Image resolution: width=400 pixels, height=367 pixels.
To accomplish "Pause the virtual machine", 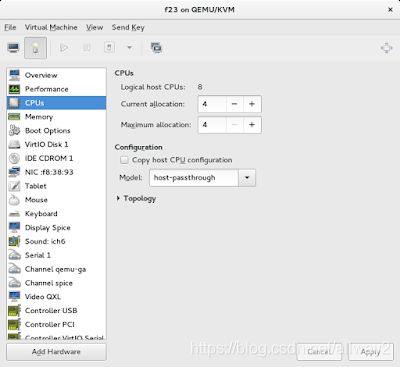I will tap(87, 48).
